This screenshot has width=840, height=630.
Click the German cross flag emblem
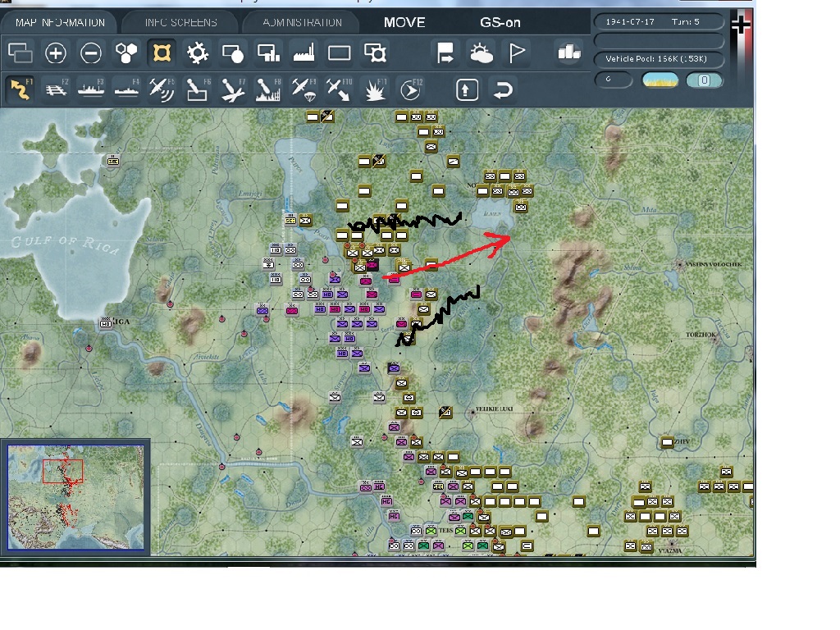click(741, 24)
